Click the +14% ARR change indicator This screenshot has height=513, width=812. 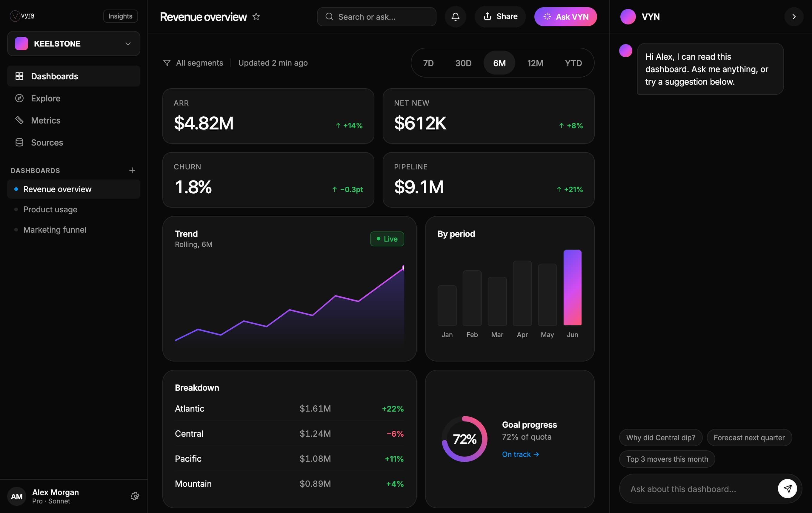coord(349,126)
